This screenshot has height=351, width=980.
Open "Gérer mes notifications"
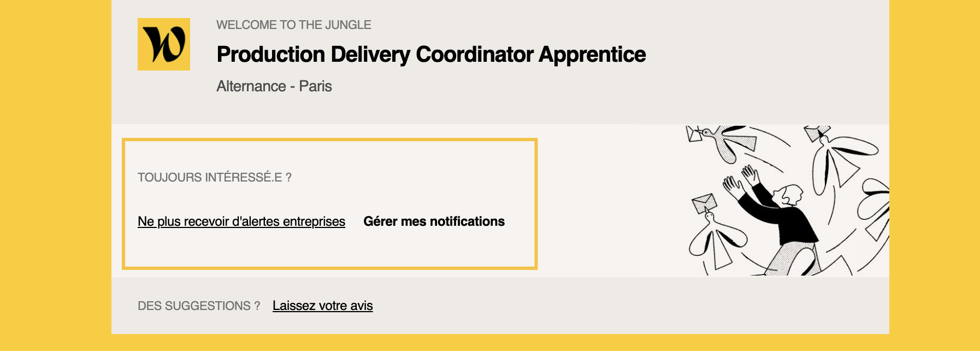pyautogui.click(x=434, y=221)
